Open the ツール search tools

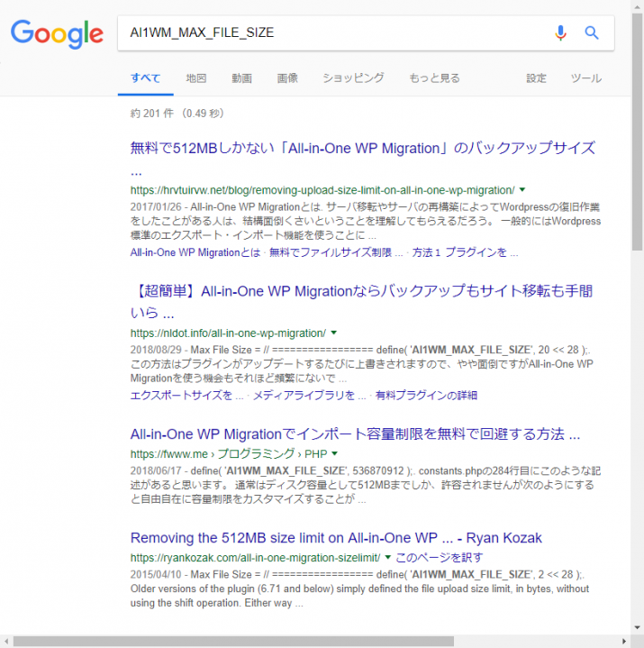click(x=586, y=78)
